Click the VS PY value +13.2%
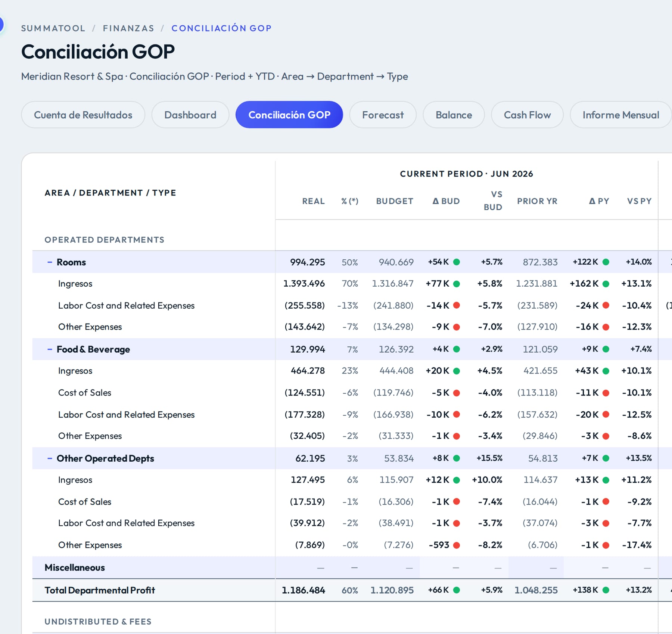The width and height of the screenshot is (672, 634). (639, 590)
